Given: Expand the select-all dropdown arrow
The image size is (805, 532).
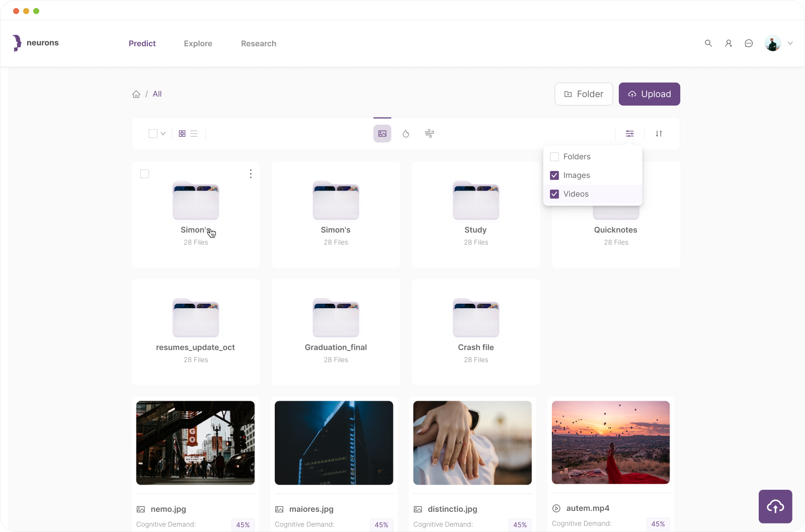Looking at the screenshot, I should [163, 134].
